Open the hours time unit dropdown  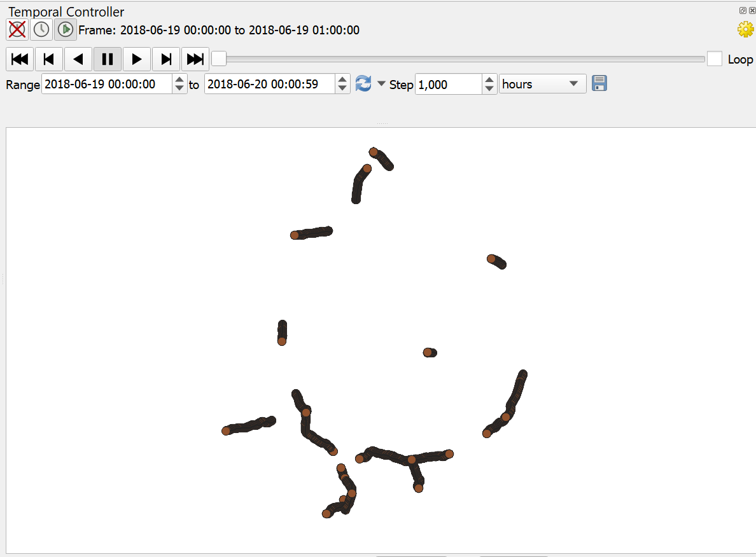coord(542,84)
